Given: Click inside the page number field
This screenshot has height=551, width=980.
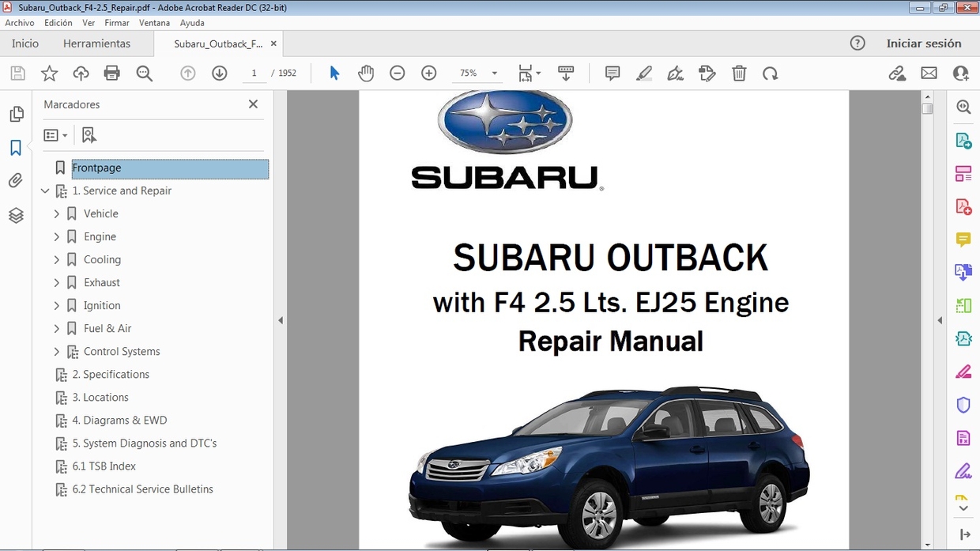Looking at the screenshot, I should [254, 73].
